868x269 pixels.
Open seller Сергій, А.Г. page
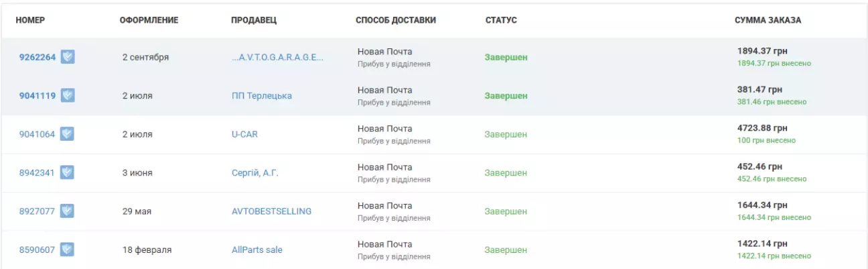(255, 173)
